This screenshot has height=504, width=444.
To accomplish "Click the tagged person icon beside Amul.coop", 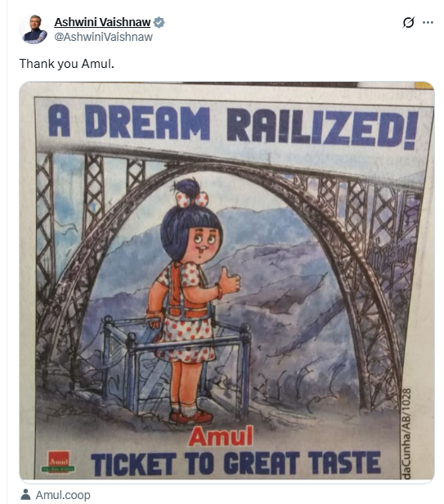I will coord(25,494).
